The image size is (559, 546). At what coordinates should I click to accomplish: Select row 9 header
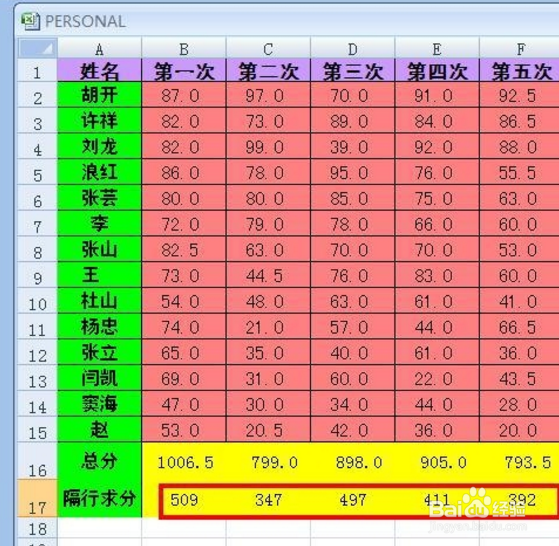coord(37,275)
